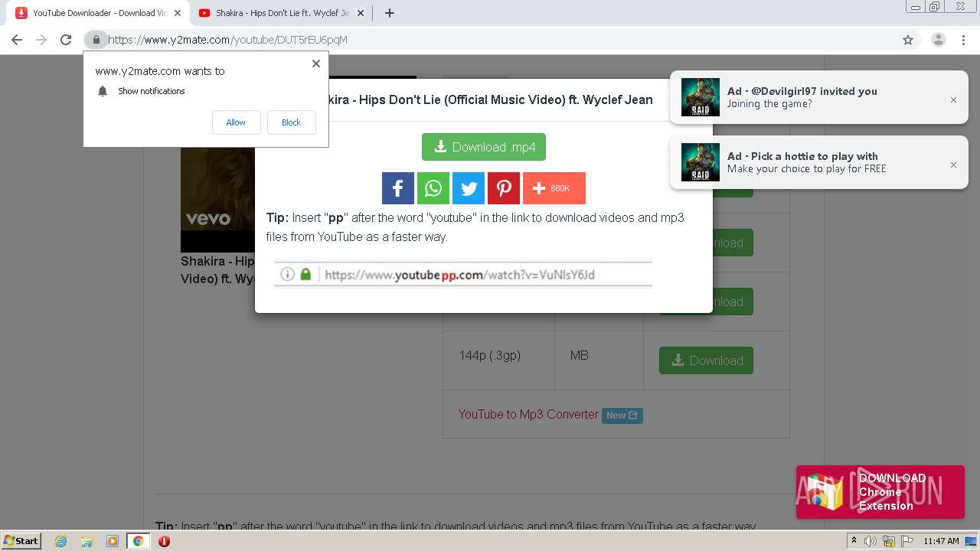
Task: Go back to the previous page
Action: tap(17, 40)
